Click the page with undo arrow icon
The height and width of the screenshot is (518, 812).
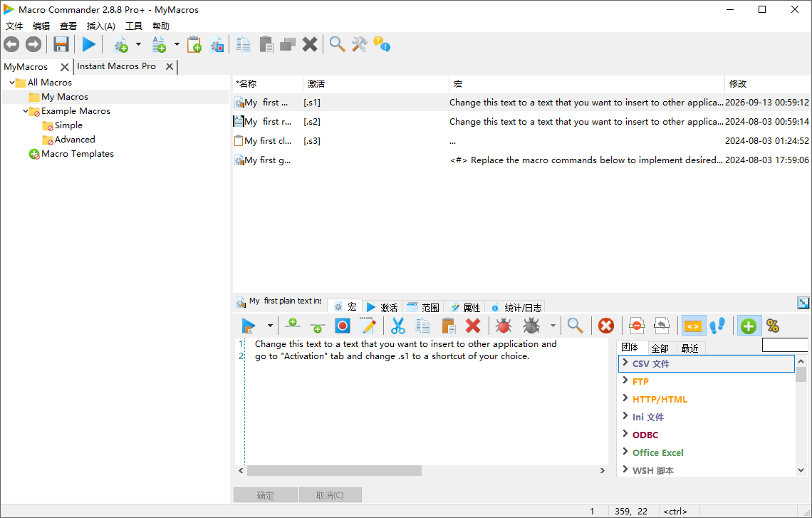(x=661, y=326)
